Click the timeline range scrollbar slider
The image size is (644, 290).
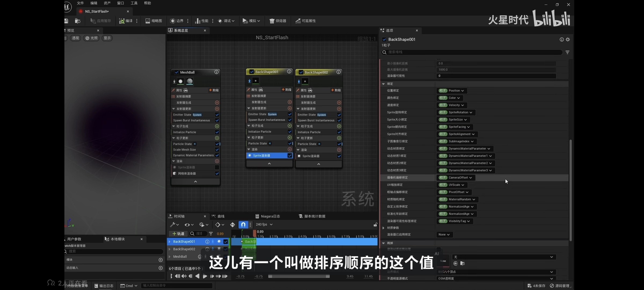click(x=299, y=276)
